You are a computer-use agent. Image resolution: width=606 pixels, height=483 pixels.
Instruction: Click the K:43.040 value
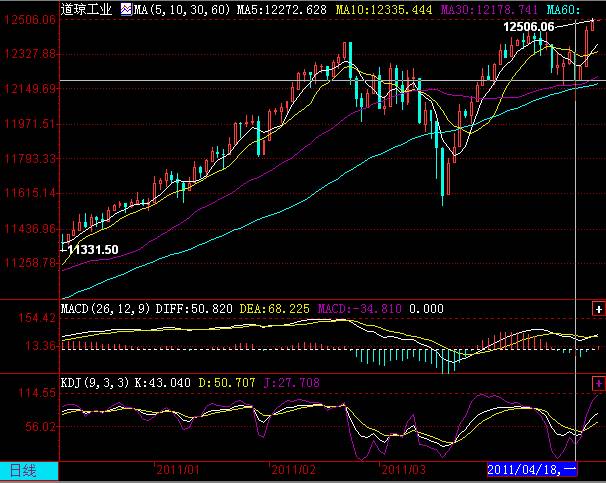162,383
